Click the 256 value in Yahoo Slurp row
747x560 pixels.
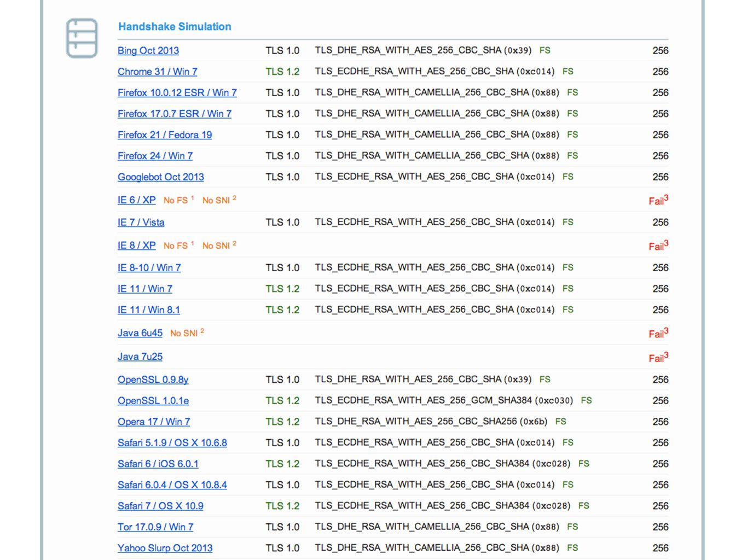[661, 548]
